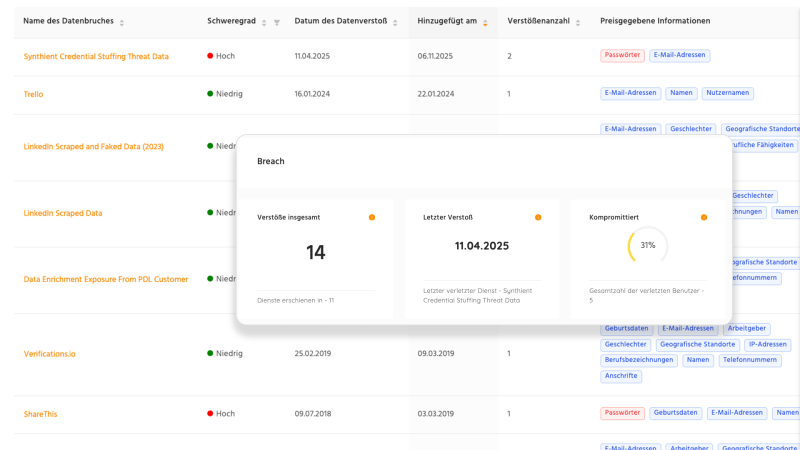Open Synthient Credential Stuffing Threat Data breach

pyautogui.click(x=96, y=57)
